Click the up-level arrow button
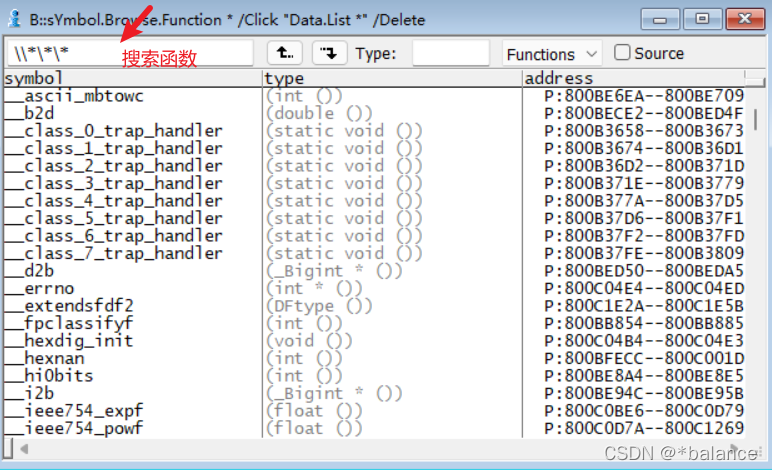Image resolution: width=772 pixels, height=470 pixels. [x=285, y=53]
